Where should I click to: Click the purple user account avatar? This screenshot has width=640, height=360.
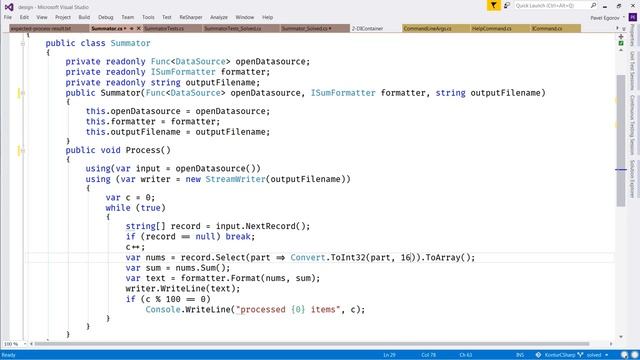coord(633,18)
